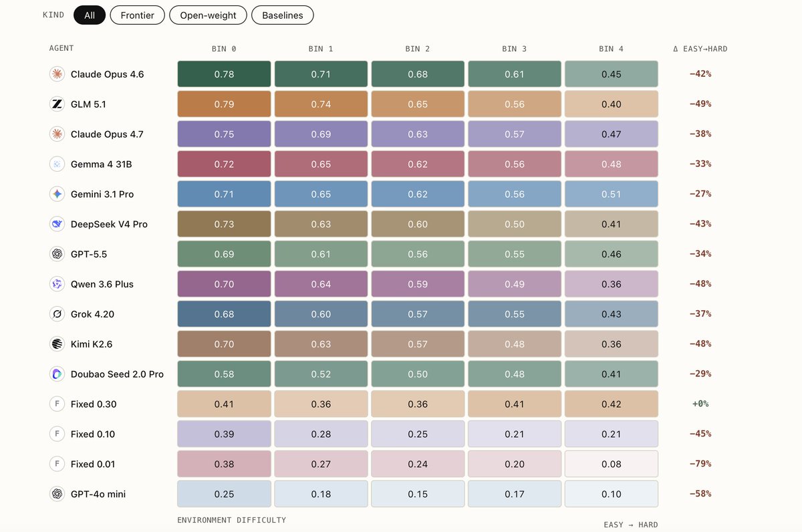Viewport: 802px width, 532px height.
Task: Click the Claude Opus 4.6 agent name
Action: click(x=107, y=74)
